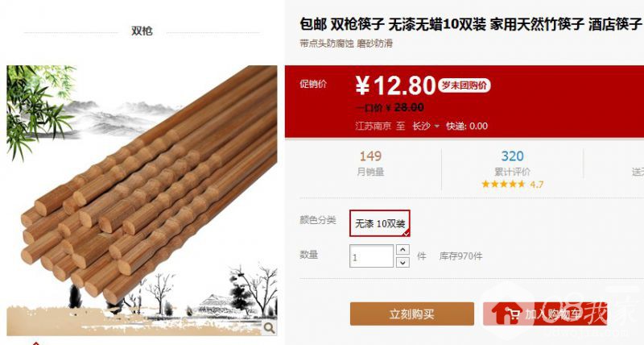The image size is (644, 345).
Task: Click the 双枪 brand name link
Action: click(142, 31)
